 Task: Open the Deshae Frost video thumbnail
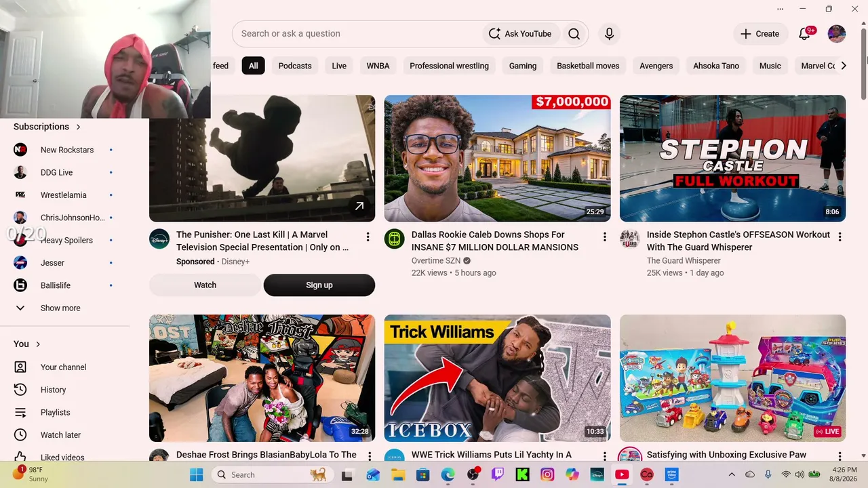tap(262, 378)
